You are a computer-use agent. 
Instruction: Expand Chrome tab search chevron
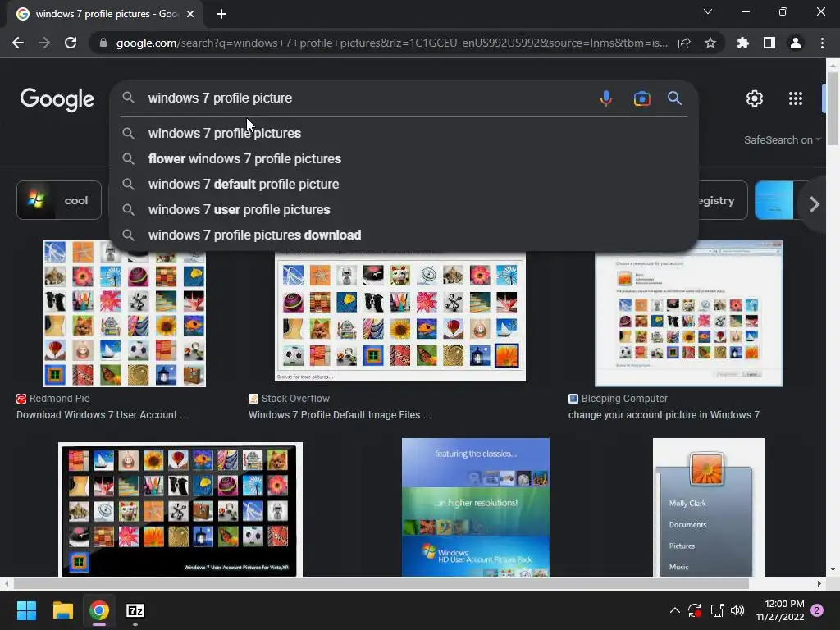(708, 11)
